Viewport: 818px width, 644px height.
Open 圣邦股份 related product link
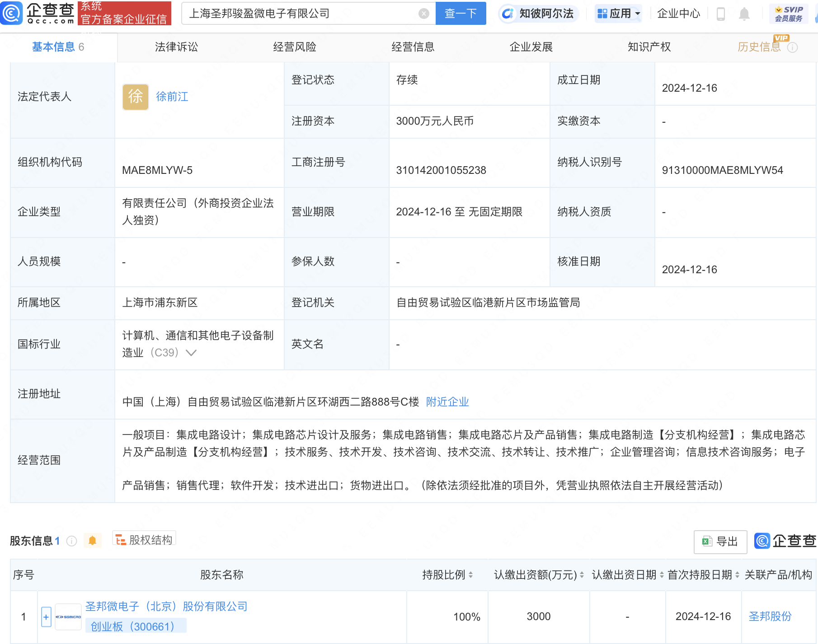point(770,616)
